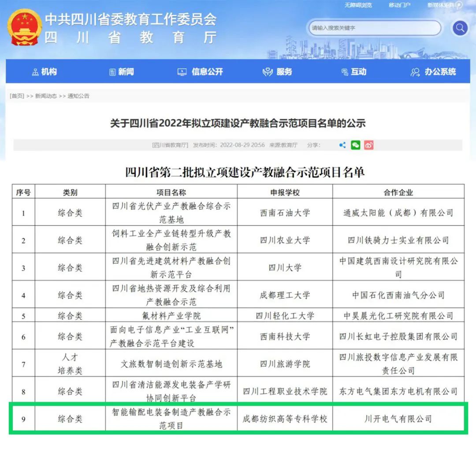Click cell 川开电气有限公司
The image size is (476, 449).
[398, 419]
